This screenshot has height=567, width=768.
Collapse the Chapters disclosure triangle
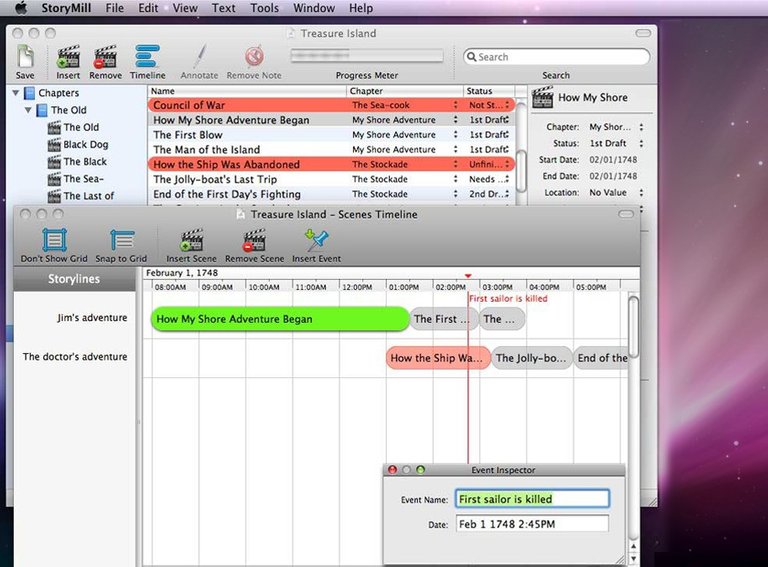pyautogui.click(x=16, y=93)
